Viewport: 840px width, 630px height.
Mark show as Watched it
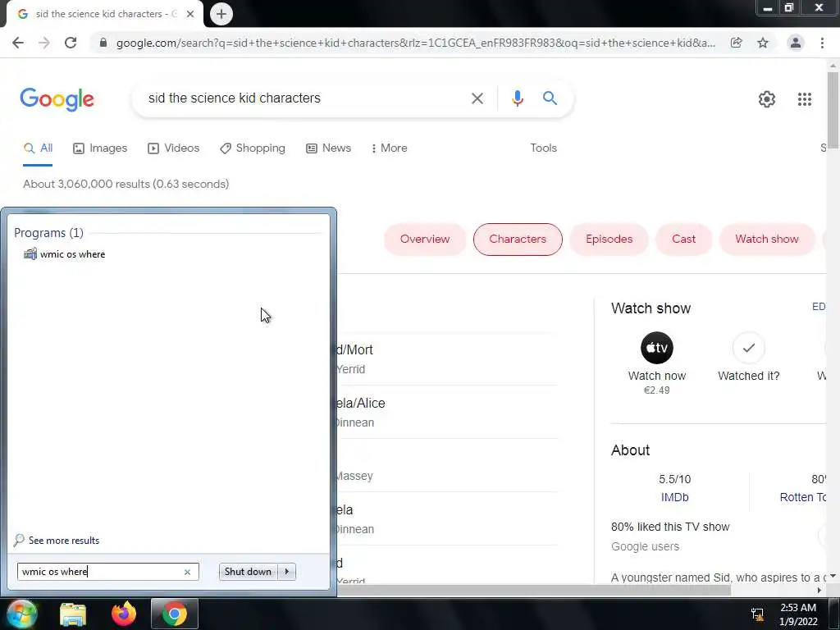[x=748, y=348]
